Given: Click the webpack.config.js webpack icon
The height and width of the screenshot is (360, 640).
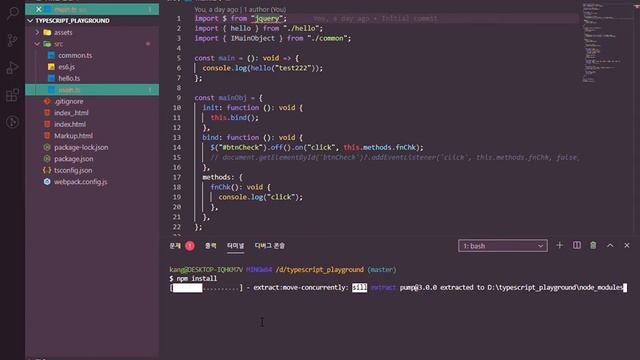Looking at the screenshot, I should pos(47,182).
